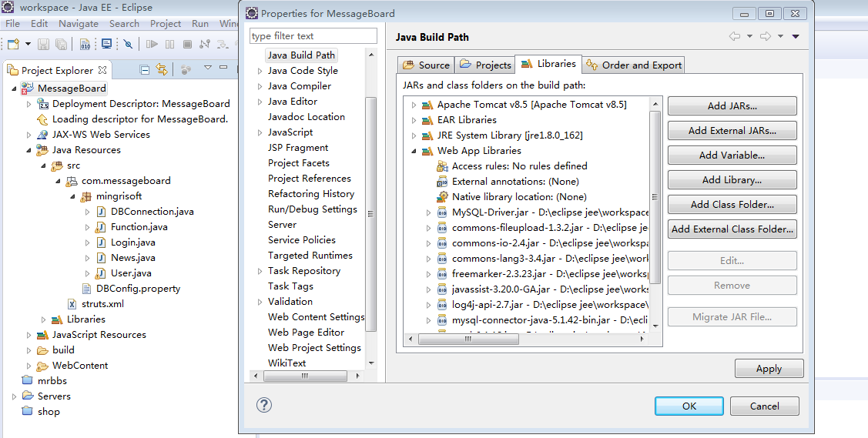Click the back arrow in Properties dialog
This screenshot has height=438, width=868.
pos(735,36)
